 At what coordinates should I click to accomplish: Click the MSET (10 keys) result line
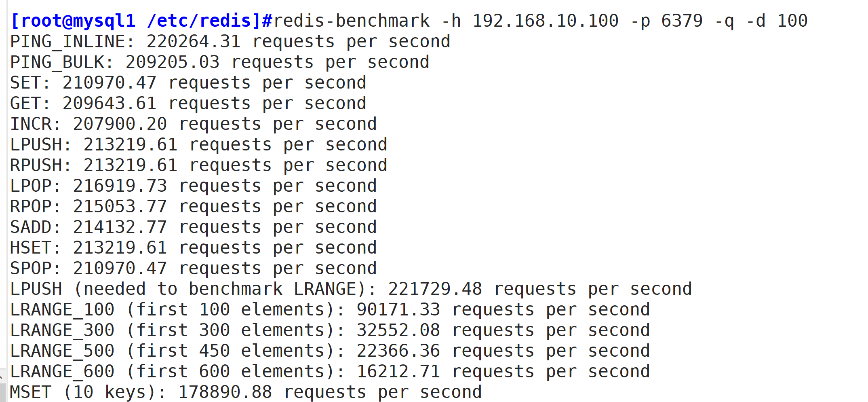pyautogui.click(x=246, y=392)
